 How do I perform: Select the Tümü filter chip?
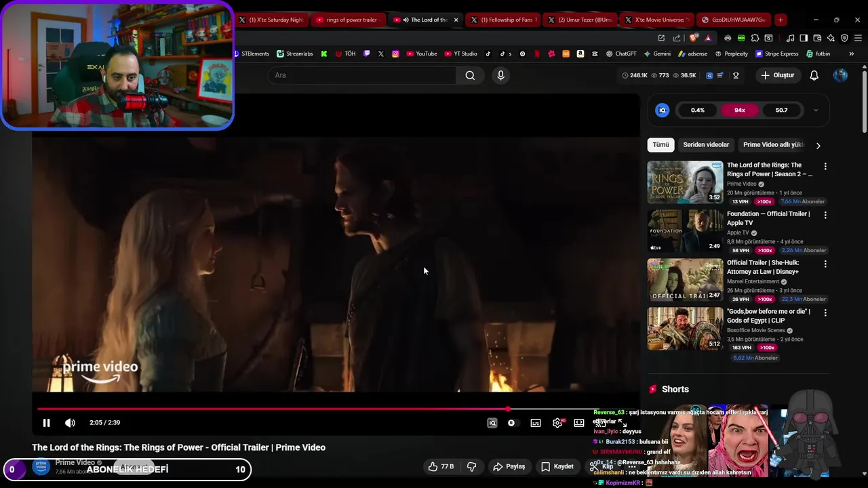[660, 145]
